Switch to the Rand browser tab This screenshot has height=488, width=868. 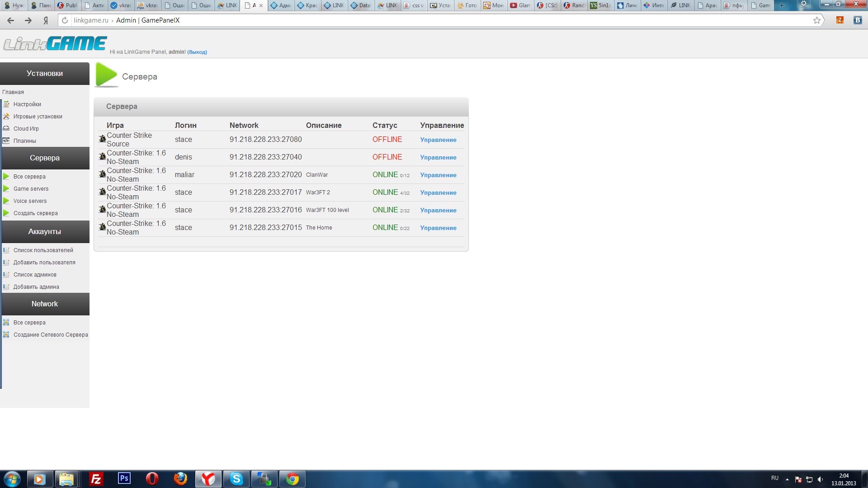[x=574, y=5]
